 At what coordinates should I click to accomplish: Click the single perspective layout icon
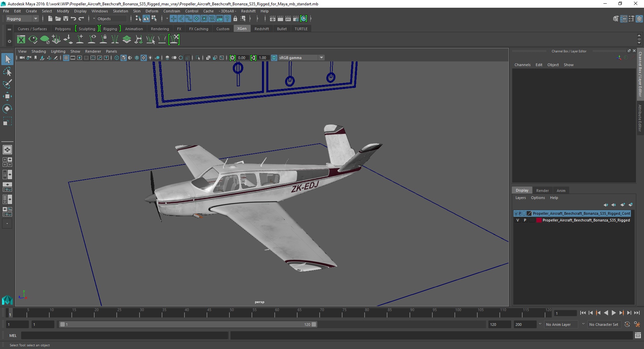[x=7, y=150]
